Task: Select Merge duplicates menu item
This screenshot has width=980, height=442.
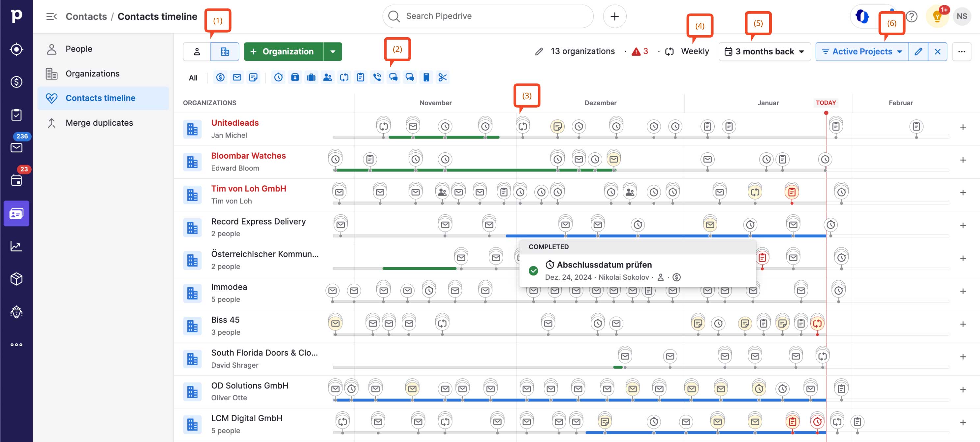Action: point(99,123)
